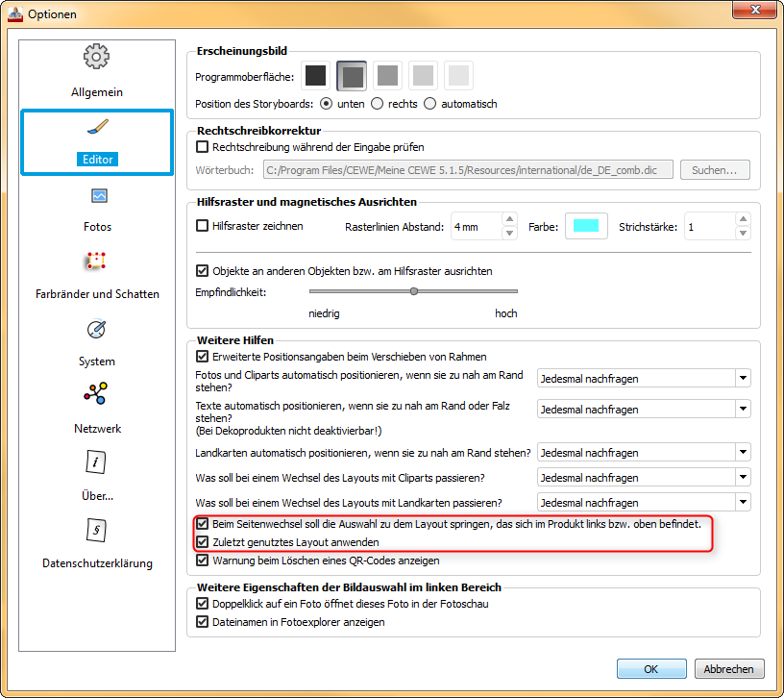Toggle Warnung beim Löschen eines QR-Codes

click(x=202, y=560)
